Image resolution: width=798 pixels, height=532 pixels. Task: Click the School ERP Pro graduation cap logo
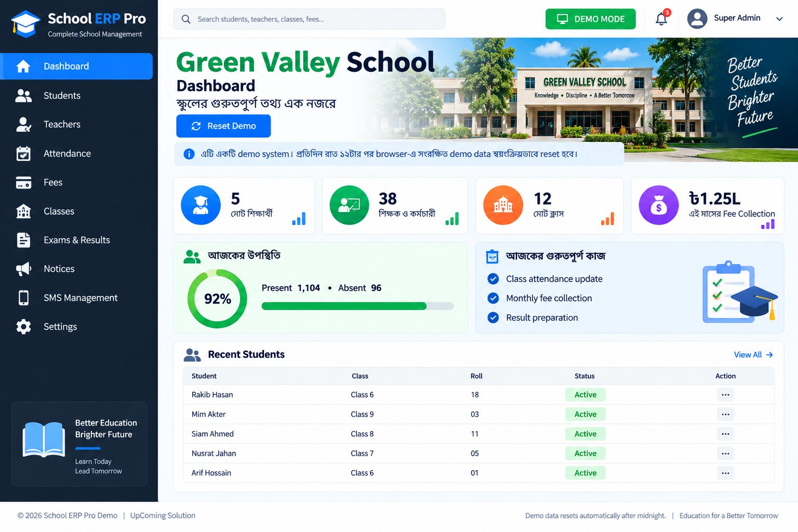tap(25, 24)
